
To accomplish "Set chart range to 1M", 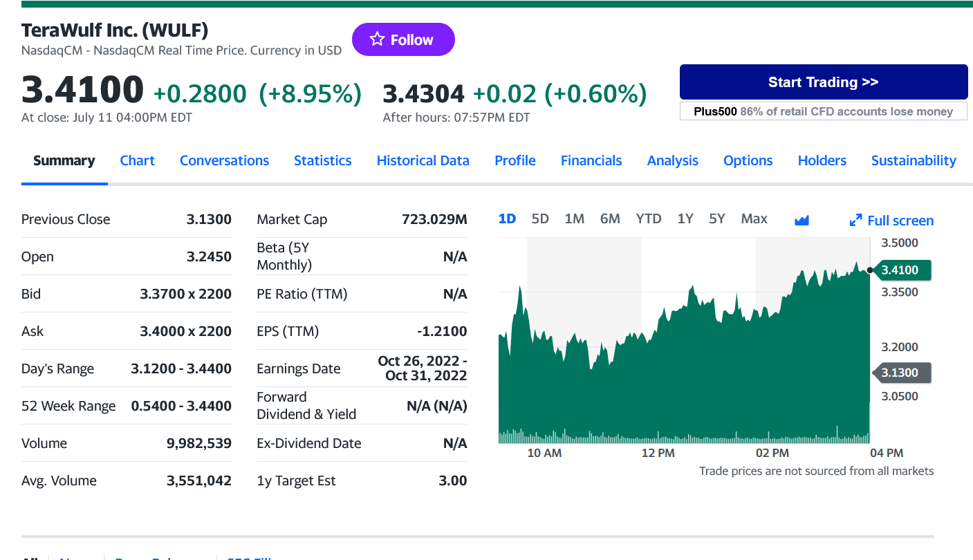I will pos(574,219).
